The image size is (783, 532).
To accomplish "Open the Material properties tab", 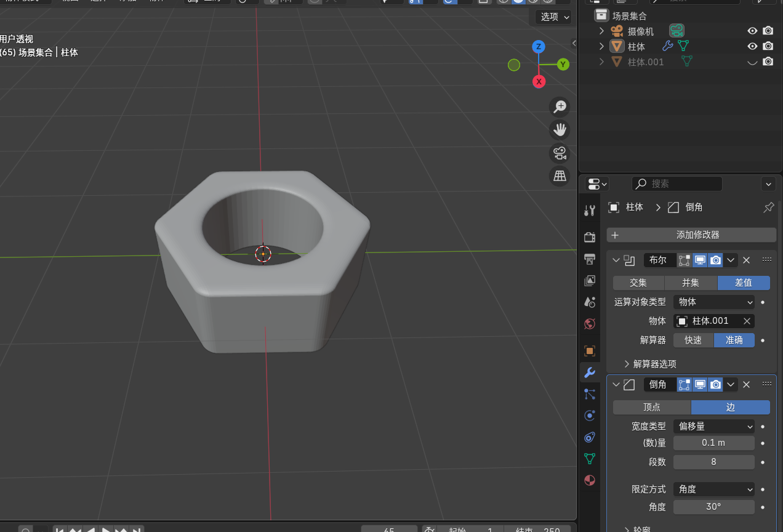I will pos(590,480).
